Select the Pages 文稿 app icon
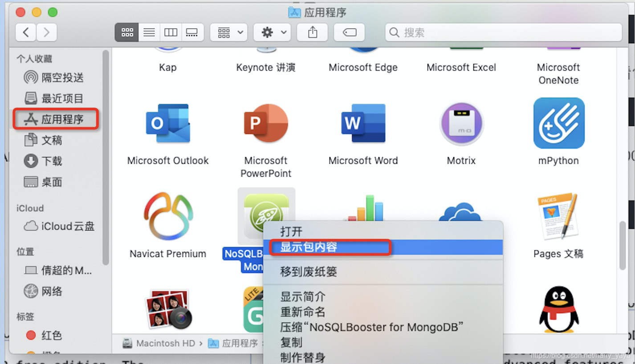Image resolution: width=635 pixels, height=364 pixels. pos(558,215)
